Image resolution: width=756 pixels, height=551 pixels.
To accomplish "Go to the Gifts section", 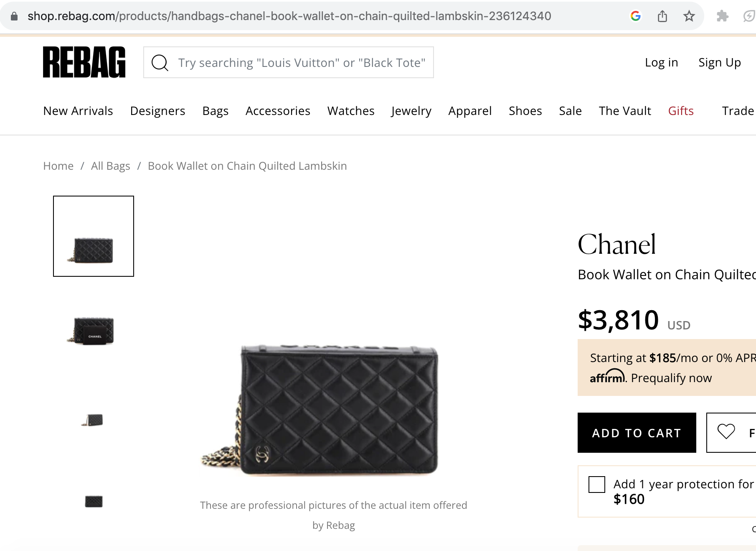I will click(x=680, y=111).
